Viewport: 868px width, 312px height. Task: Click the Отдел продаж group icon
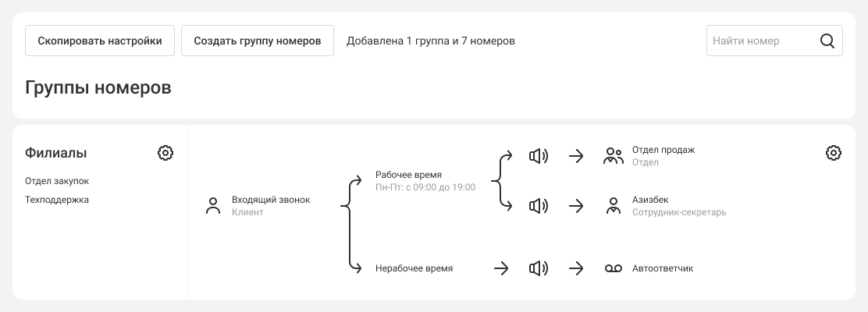pyautogui.click(x=614, y=156)
